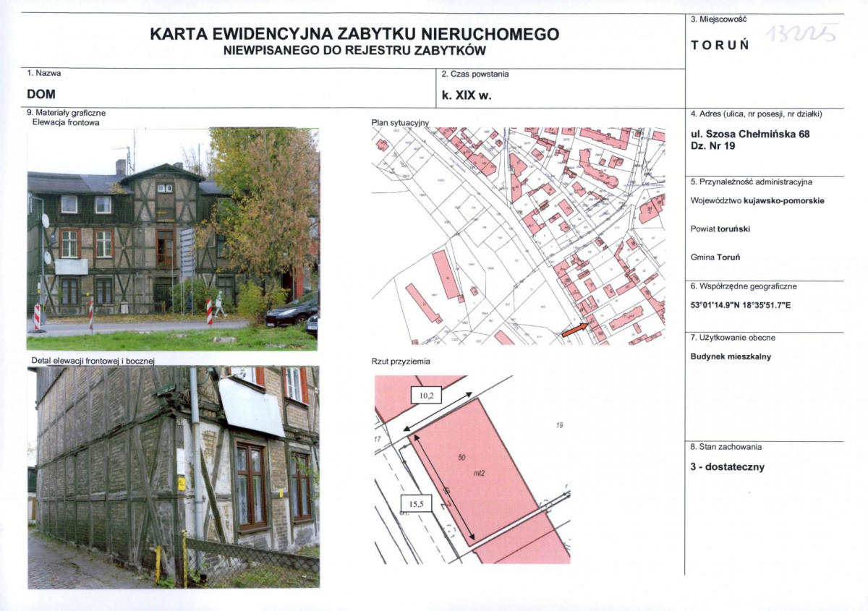
Task: Click the title KARTA EWIDENCYJNA ZABYTKU NIERUCHOMEGO
Action: 354,34
